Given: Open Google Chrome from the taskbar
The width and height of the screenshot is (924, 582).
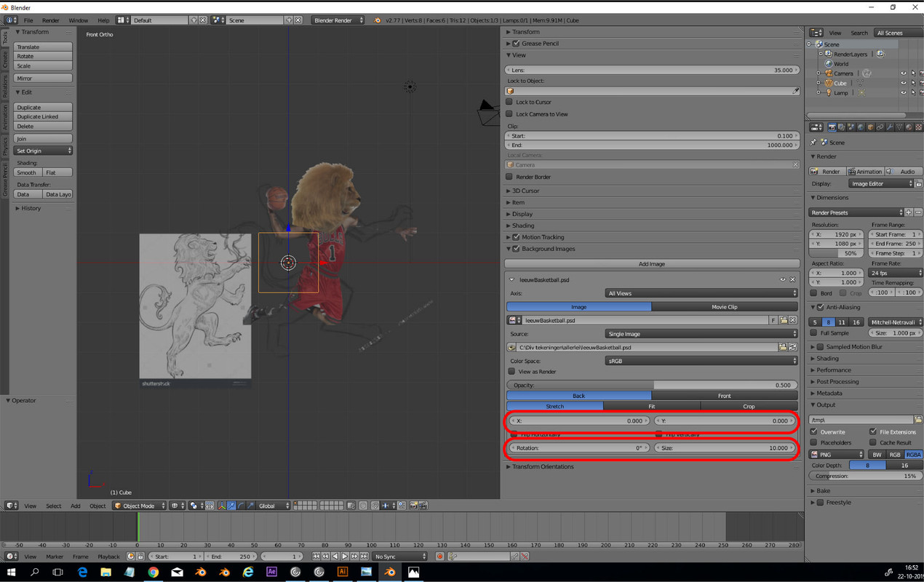Looking at the screenshot, I should (154, 572).
